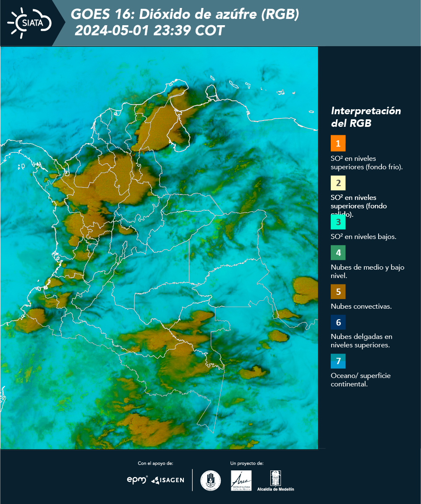The height and width of the screenshot is (504, 421).
Task: Click the text 'Con el apoyo de:'
Action: coord(155,463)
